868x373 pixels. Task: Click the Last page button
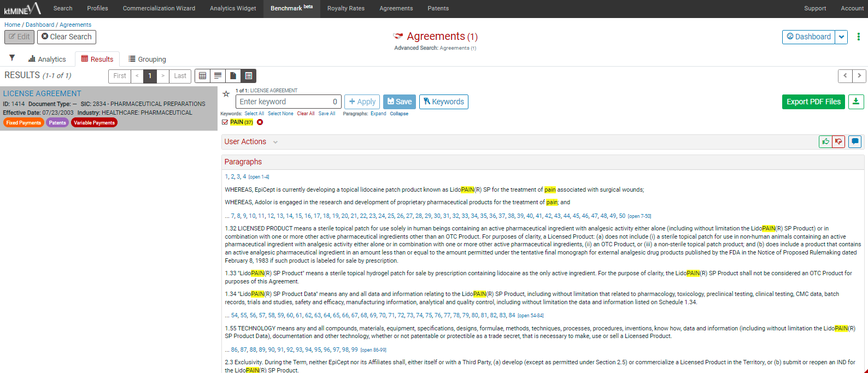click(180, 76)
